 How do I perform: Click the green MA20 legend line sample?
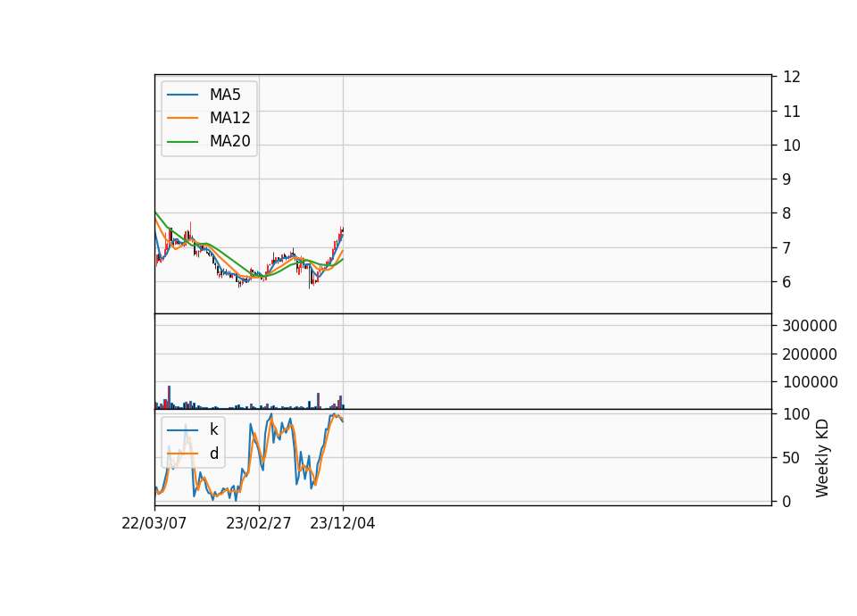(182, 142)
